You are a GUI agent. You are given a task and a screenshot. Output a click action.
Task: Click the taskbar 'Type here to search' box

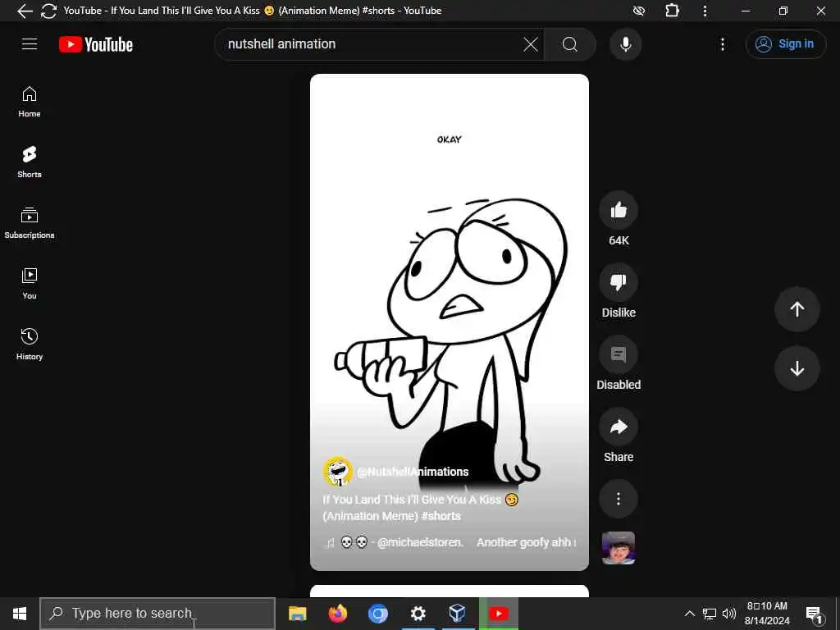pos(157,614)
